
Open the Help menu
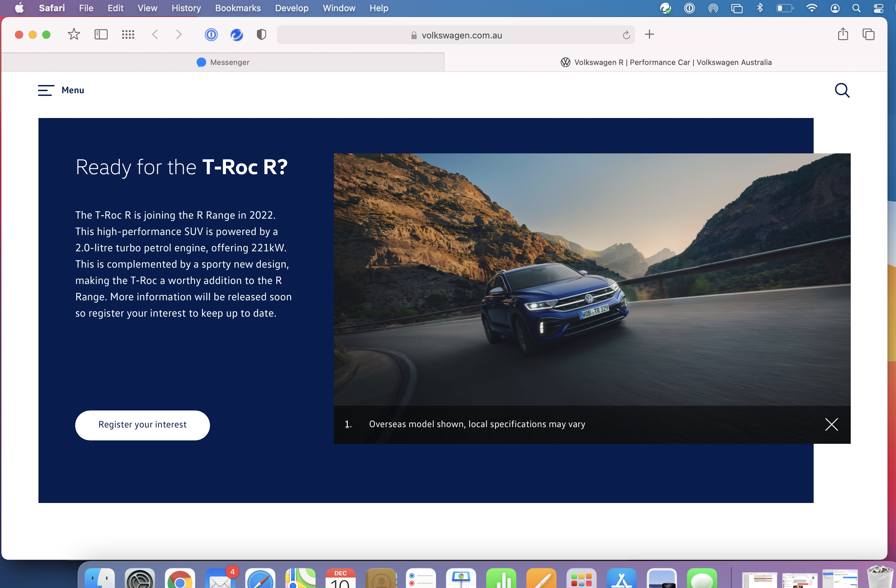[379, 8]
